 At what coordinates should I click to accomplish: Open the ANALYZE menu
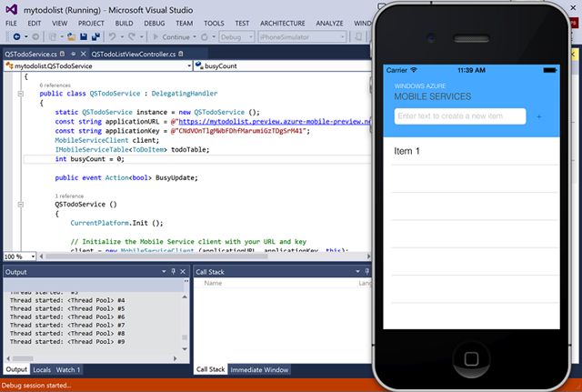[329, 23]
